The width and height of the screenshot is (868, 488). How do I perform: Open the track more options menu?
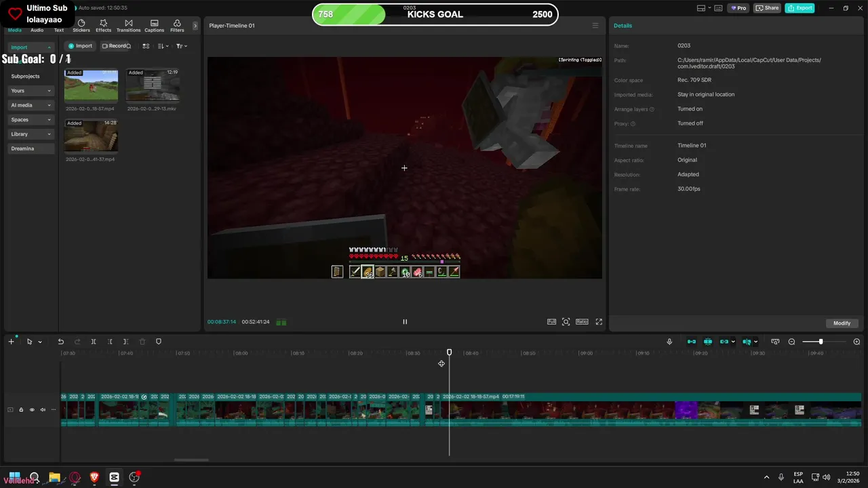(54, 409)
